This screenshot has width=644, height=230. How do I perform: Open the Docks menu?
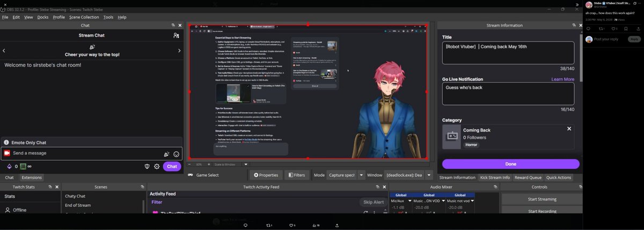43,17
